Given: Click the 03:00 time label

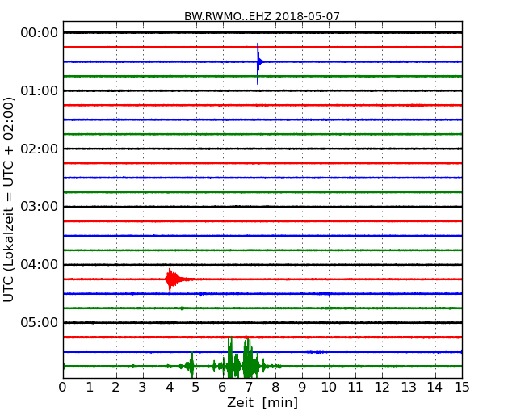Looking at the screenshot, I should pos(40,207).
